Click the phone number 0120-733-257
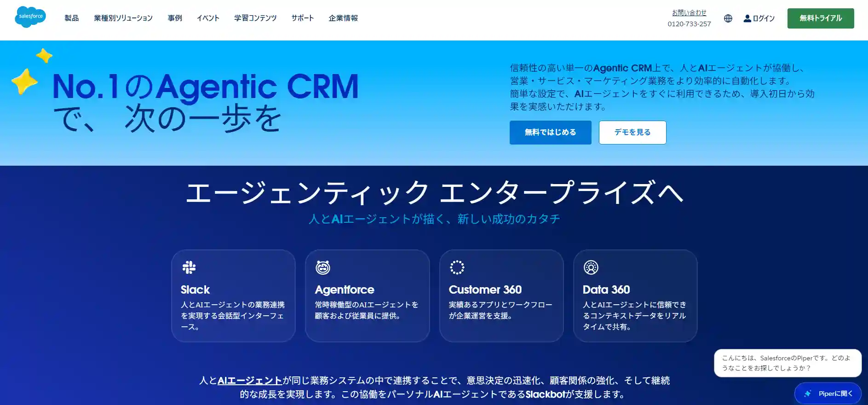This screenshot has width=868, height=405. 689,24
